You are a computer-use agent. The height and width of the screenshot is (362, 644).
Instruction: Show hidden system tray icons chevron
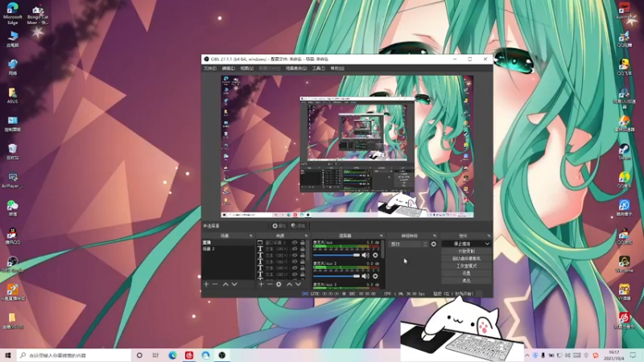[x=527, y=355]
